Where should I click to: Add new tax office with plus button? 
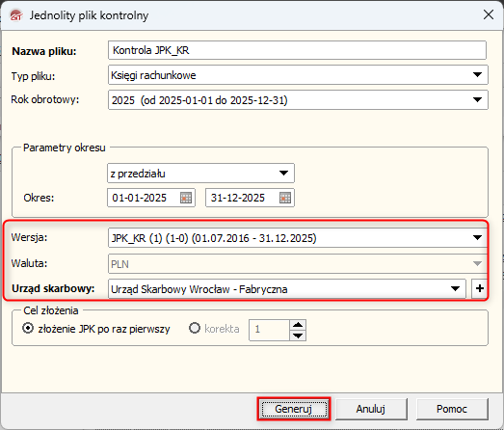[479, 288]
